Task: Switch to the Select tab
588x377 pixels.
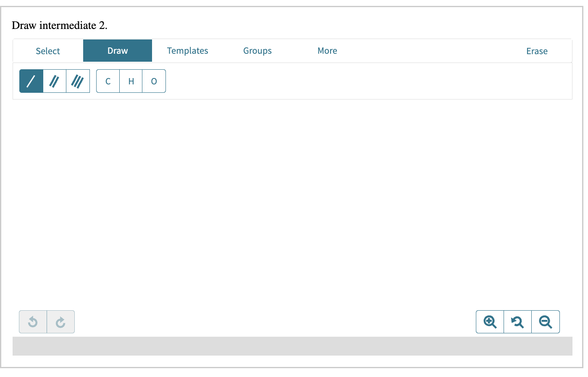Action: point(47,50)
